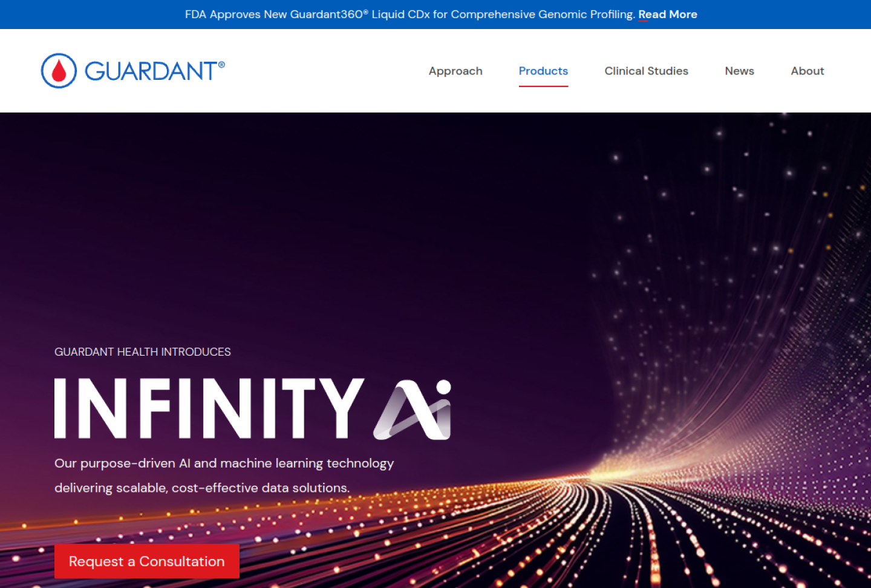Click the Infinity AI hero logo
Image resolution: width=871 pixels, height=588 pixels.
253,409
